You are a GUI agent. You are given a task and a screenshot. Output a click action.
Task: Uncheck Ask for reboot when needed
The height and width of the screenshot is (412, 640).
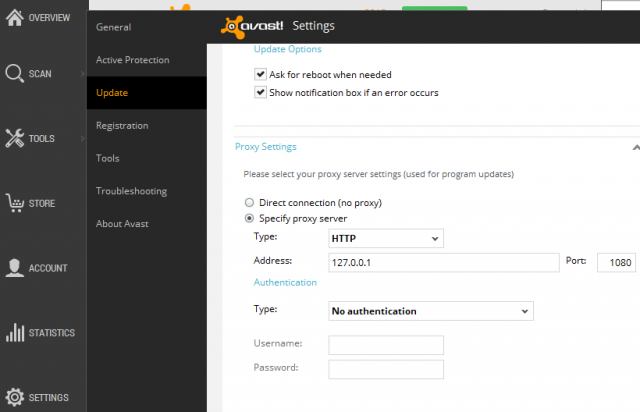pos(261,75)
